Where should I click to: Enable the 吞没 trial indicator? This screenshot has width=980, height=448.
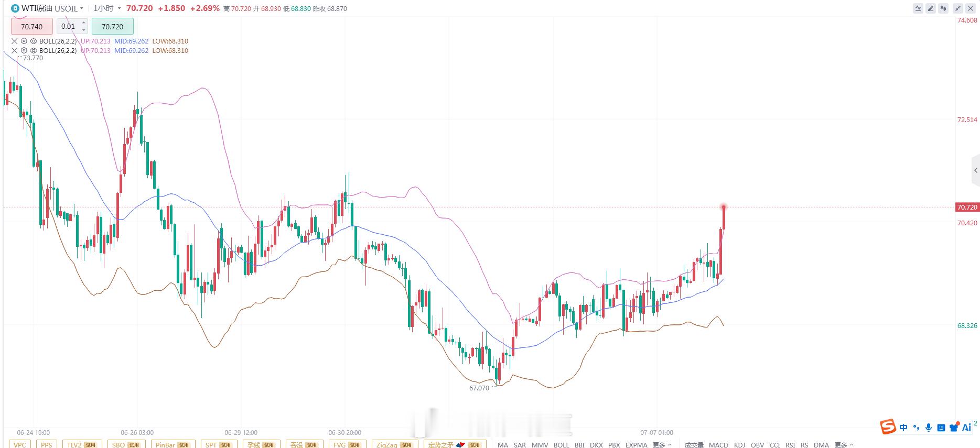(x=305, y=444)
